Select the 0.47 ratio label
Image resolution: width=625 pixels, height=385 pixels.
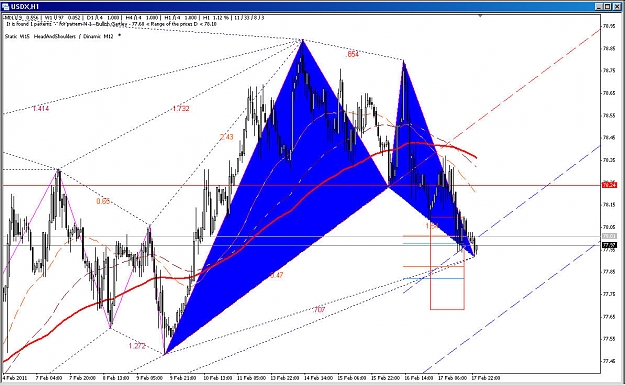tap(277, 275)
